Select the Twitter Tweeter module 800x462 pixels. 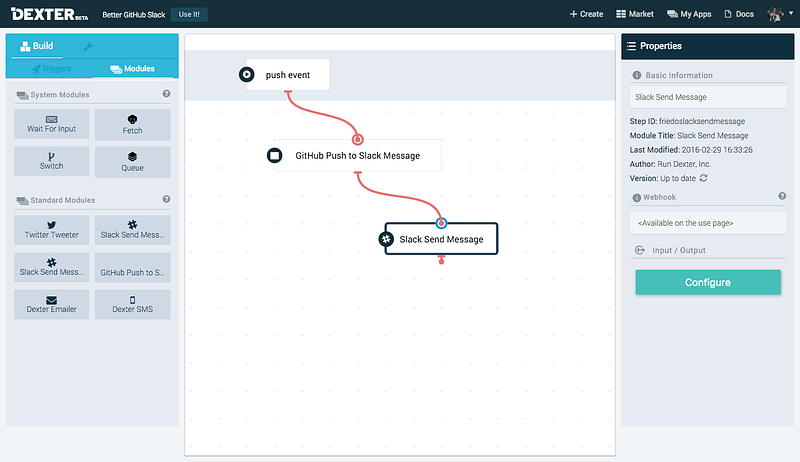pos(52,230)
